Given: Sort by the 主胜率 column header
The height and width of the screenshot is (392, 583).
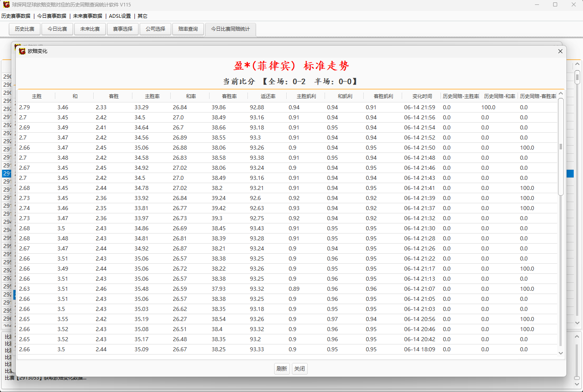Looking at the screenshot, I should point(152,96).
